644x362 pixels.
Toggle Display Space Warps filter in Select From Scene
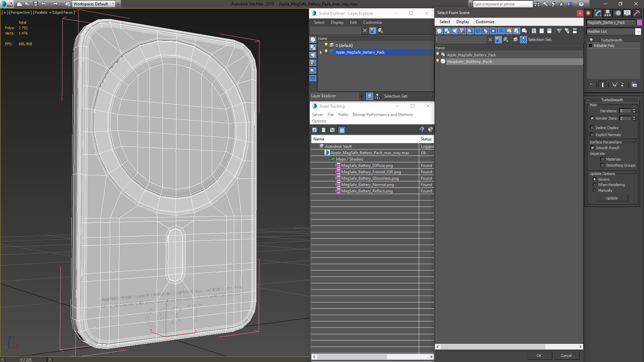point(478,31)
